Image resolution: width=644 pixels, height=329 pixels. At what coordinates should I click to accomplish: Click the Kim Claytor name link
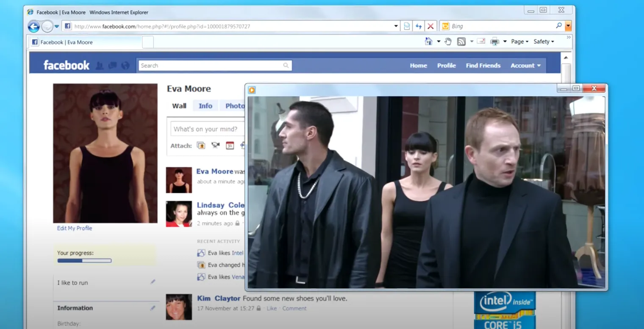[x=219, y=298]
